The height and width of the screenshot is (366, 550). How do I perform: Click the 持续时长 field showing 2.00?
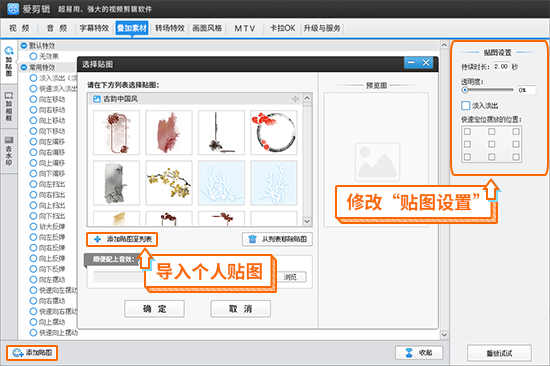click(x=501, y=66)
